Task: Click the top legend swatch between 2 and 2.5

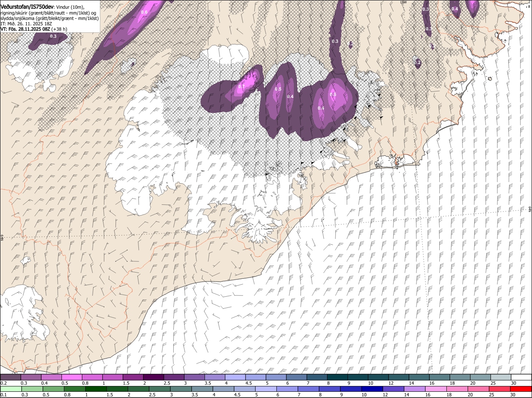Action: 153,377
